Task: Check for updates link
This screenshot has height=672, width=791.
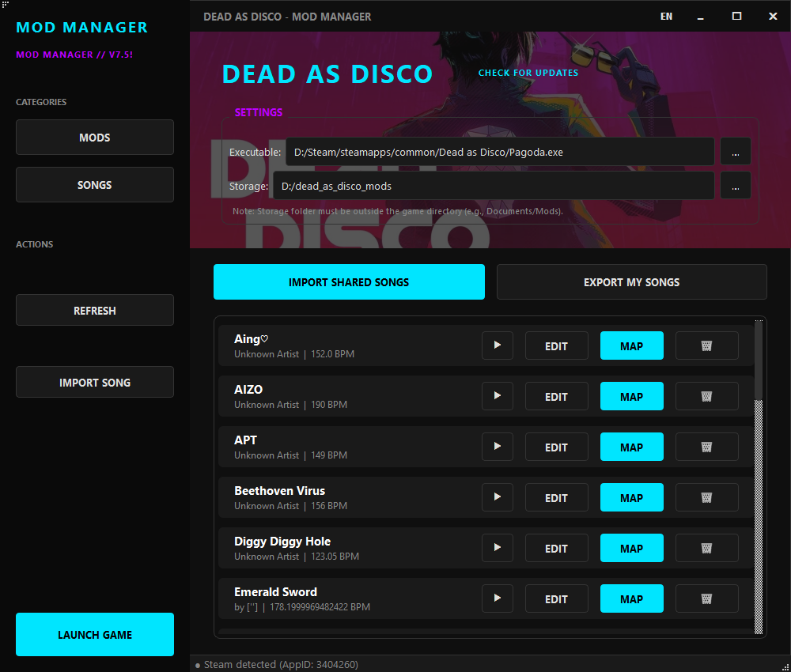Action: [x=528, y=73]
